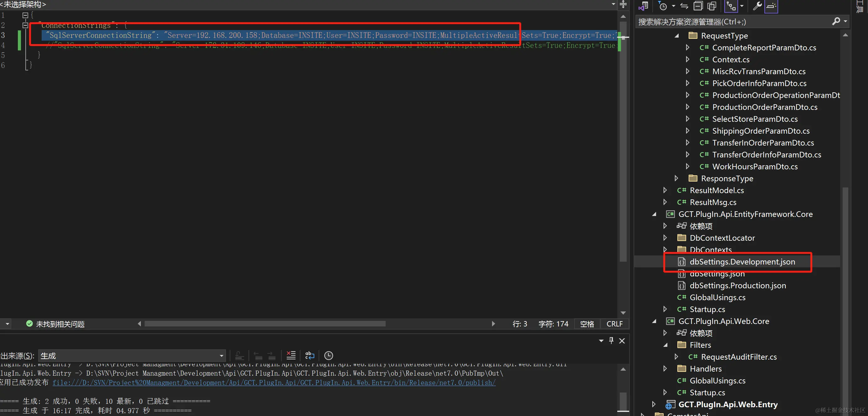Toggle preview selected items button
Screen dimensions: 868x416
tap(771, 6)
